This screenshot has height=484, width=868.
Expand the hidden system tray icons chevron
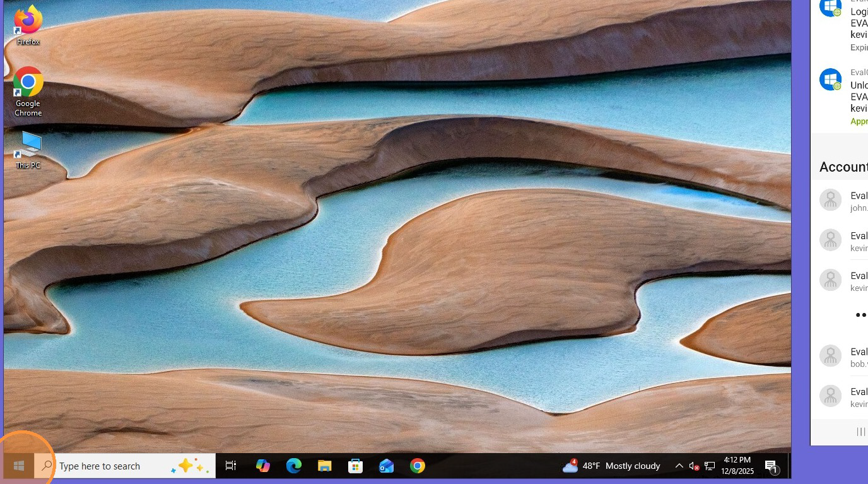(679, 466)
